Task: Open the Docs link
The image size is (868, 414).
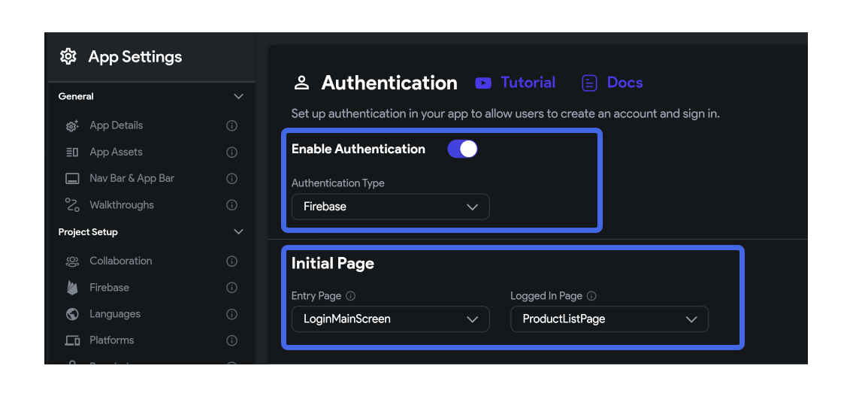Action: [x=625, y=83]
